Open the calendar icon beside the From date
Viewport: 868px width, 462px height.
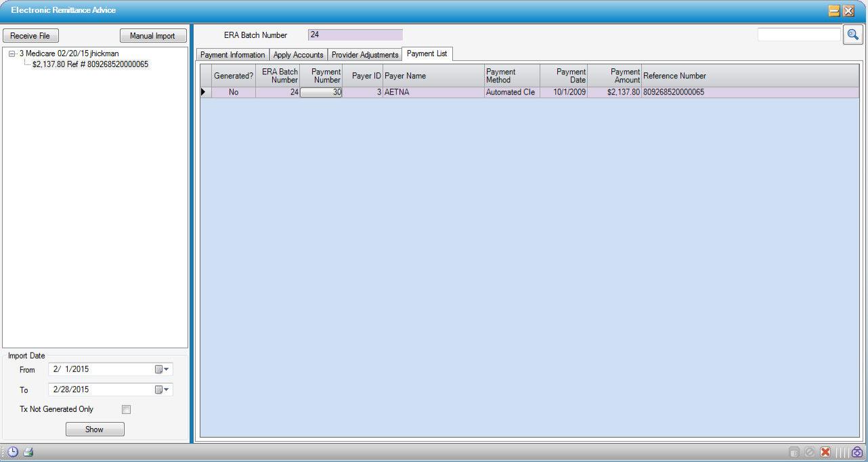(158, 369)
